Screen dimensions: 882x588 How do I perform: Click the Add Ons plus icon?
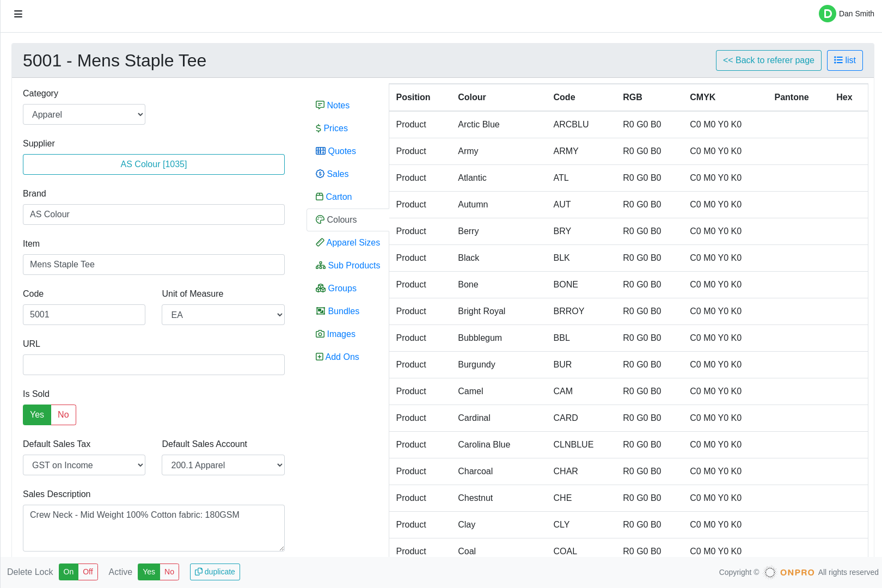point(320,357)
